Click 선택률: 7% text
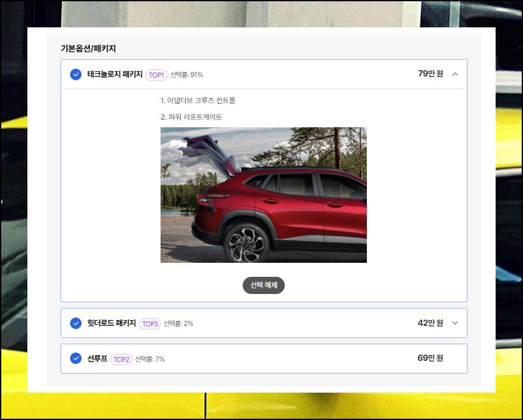The width and height of the screenshot is (523, 420). (150, 359)
